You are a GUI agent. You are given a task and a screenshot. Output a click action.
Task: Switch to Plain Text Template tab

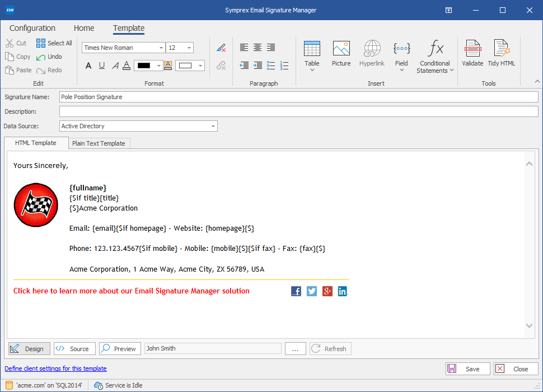pos(99,143)
